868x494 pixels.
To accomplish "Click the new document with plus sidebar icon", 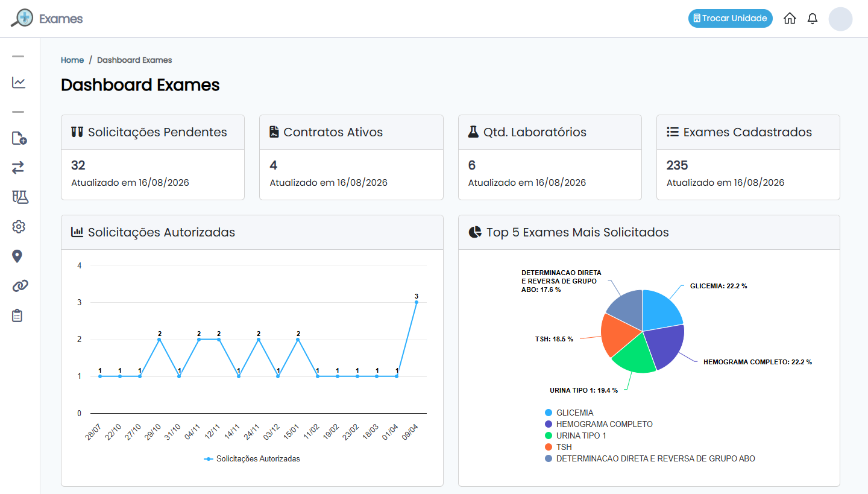I will [19, 138].
